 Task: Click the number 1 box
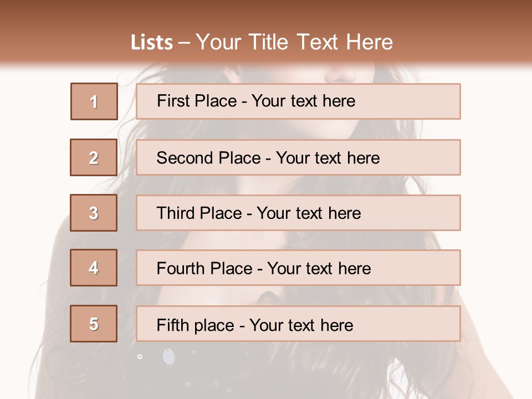tap(94, 101)
